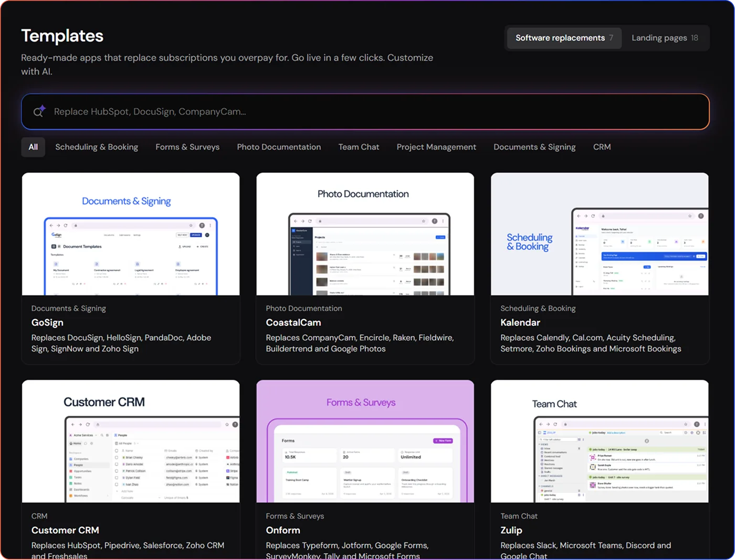Click Scheduling & Booking label on Kalendar card
The height and width of the screenshot is (560, 735).
tap(538, 308)
